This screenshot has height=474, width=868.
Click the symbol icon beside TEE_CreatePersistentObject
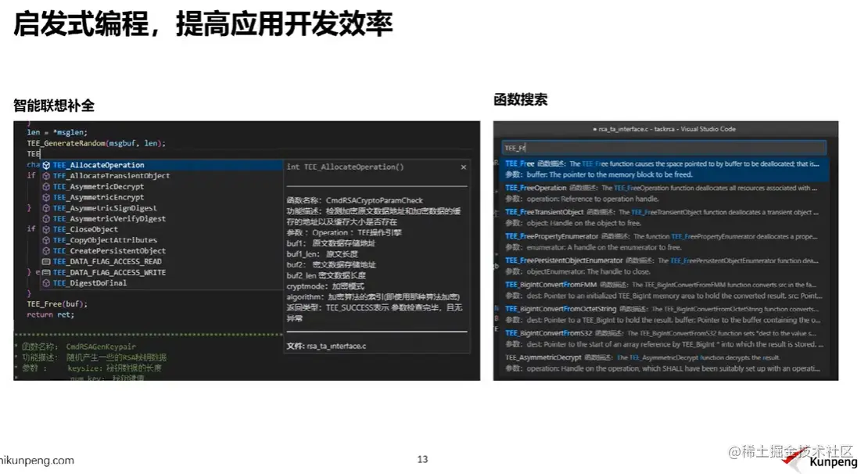pyautogui.click(x=45, y=250)
